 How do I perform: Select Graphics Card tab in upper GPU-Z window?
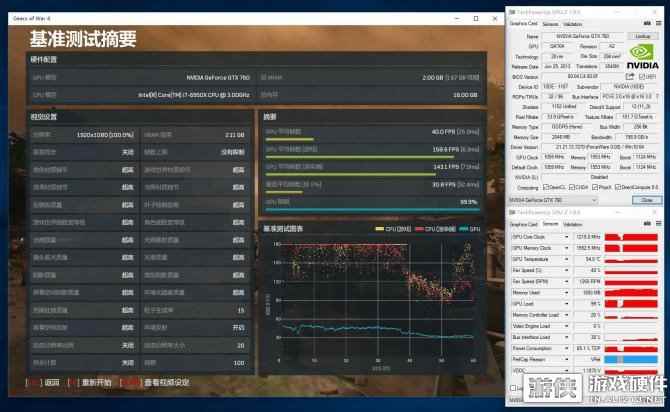523,24
